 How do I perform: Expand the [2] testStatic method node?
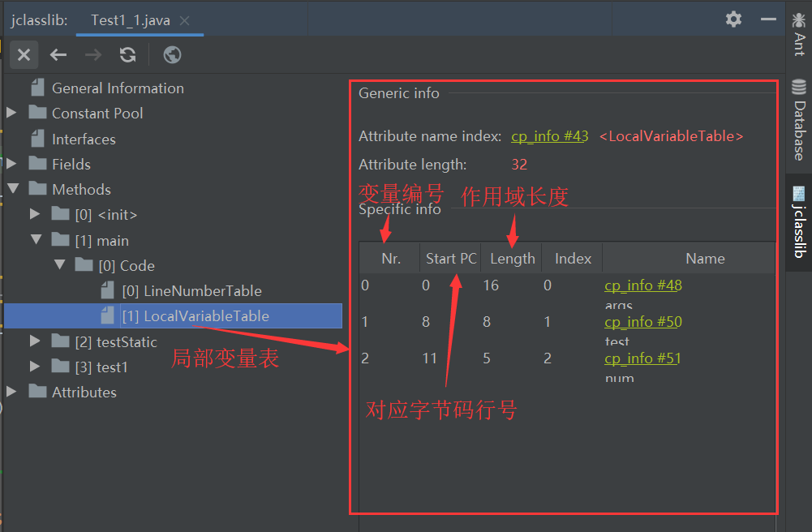[35, 341]
